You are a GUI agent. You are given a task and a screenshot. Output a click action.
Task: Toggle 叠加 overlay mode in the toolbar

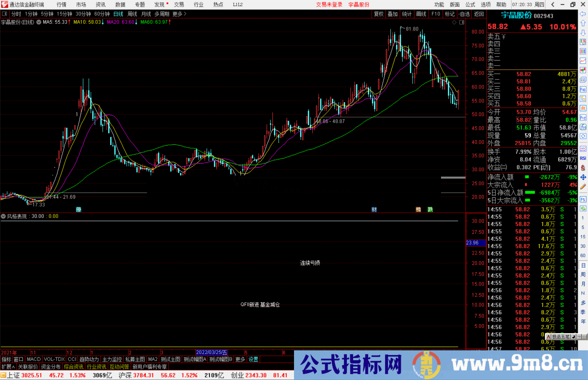(393, 14)
